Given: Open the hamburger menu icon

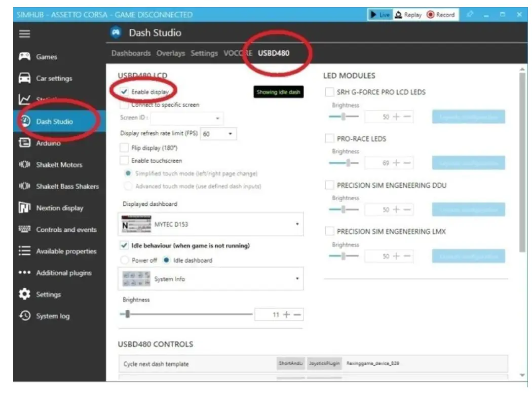Looking at the screenshot, I should click(x=24, y=33).
